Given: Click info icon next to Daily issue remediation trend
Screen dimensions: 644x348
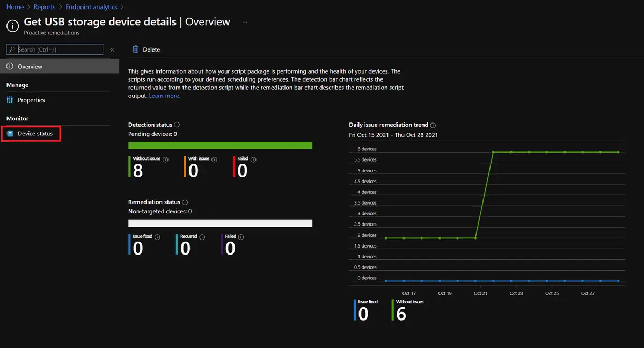Looking at the screenshot, I should [x=433, y=125].
